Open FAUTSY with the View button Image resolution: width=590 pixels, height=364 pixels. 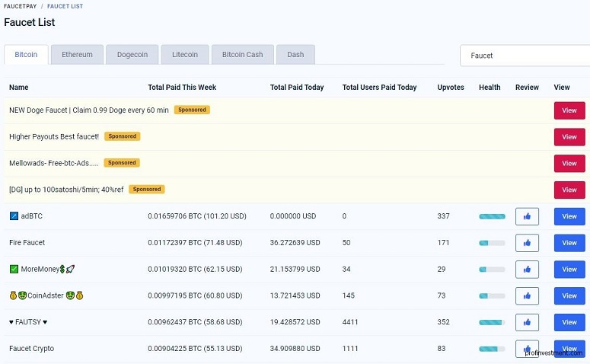click(x=569, y=322)
